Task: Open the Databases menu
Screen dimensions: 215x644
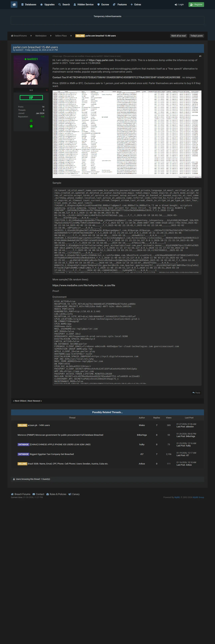Action: (28, 5)
